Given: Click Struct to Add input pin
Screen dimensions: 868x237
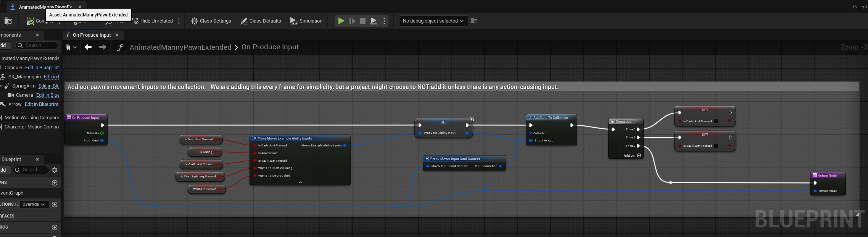Looking at the screenshot, I should (x=531, y=141).
